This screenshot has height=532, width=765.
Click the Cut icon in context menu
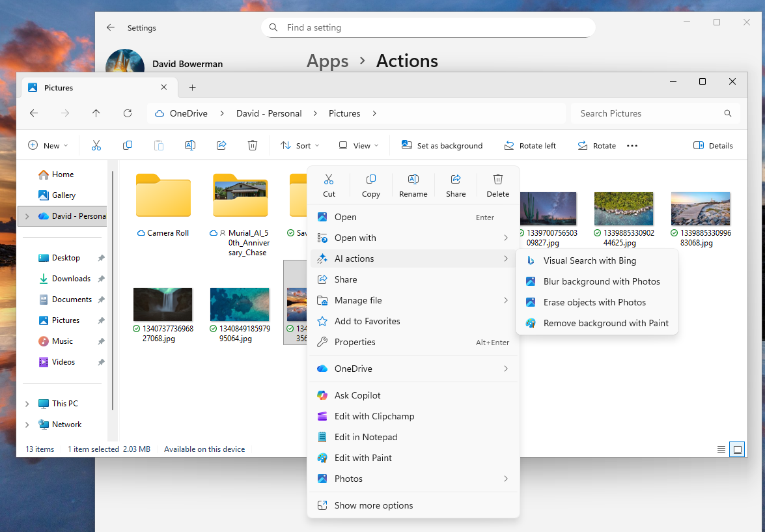[x=329, y=184]
